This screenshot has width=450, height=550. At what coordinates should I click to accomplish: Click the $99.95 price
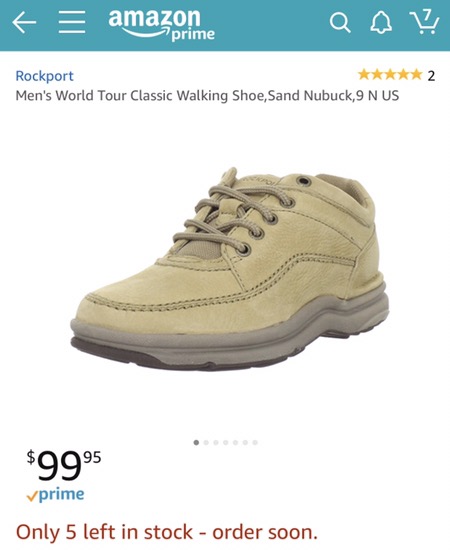click(64, 466)
